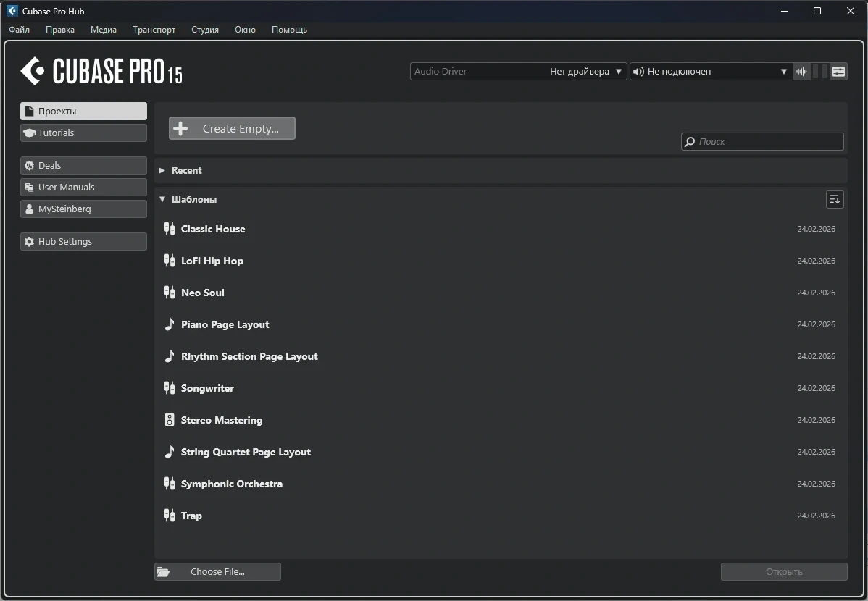Click the sort order icon next to Шаблоны
This screenshot has height=601, width=868.
pos(835,199)
